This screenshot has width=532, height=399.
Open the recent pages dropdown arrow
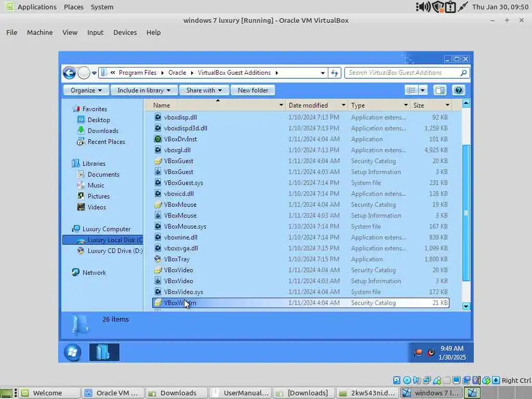point(95,73)
